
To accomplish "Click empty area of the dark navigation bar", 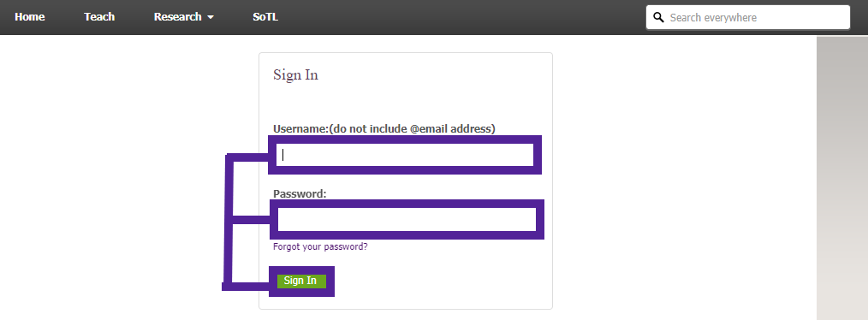I will coord(460,17).
